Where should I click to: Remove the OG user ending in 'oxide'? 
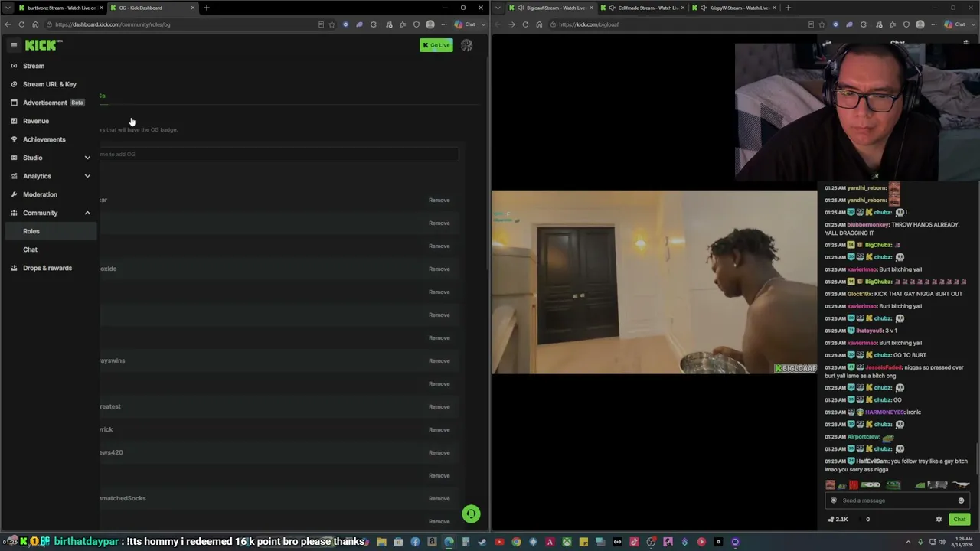439,269
